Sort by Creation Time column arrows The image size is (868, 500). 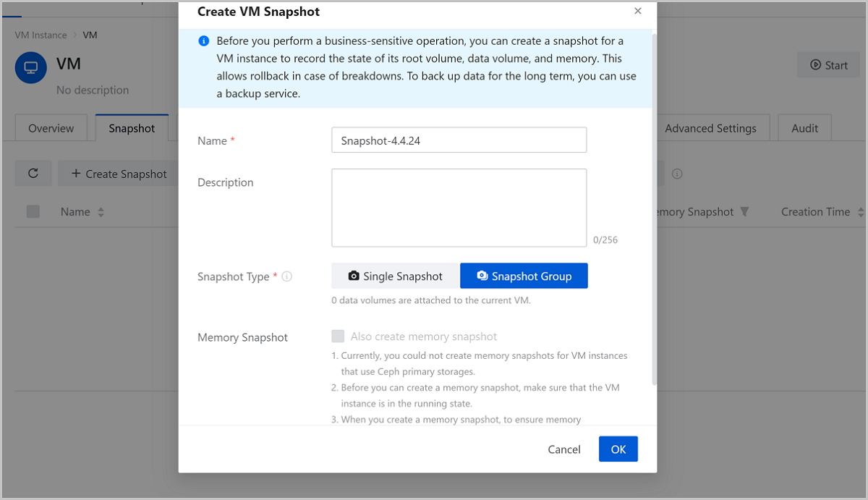(860, 213)
